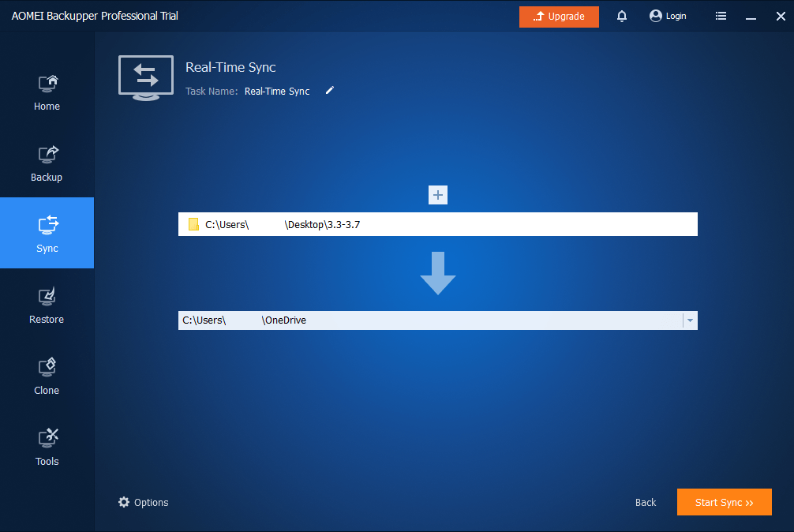Screen dimensions: 794x532
Task: Close the AOMEI Backupper window
Action: coord(781,17)
